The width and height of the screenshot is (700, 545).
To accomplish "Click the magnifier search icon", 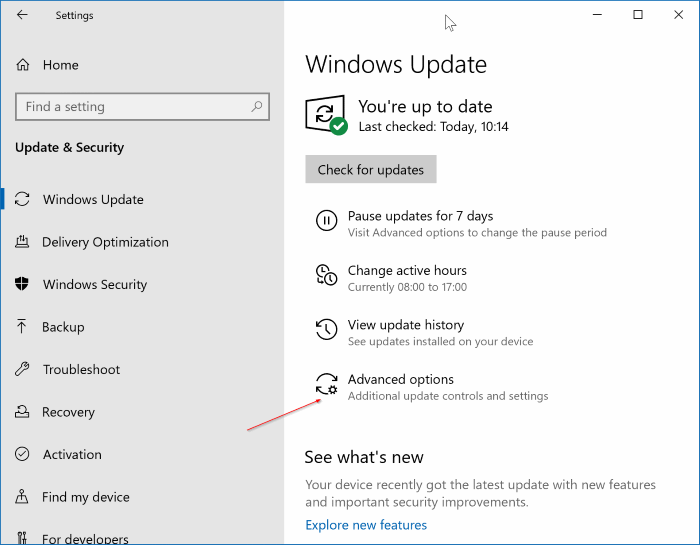I will (x=257, y=106).
